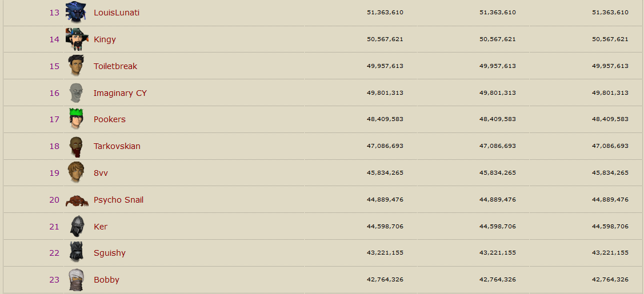Click Bobby's white-masked avatar icon
The width and height of the screenshot is (644, 294).
pos(76,280)
